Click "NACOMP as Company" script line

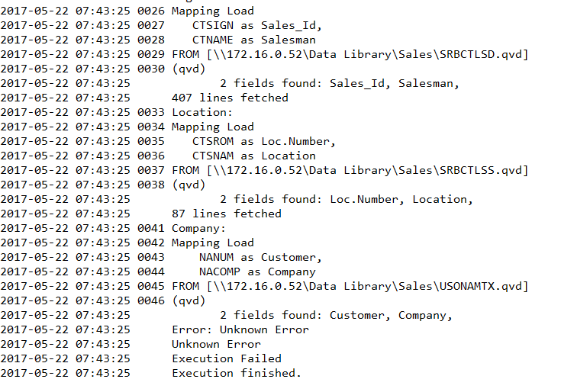pyautogui.click(x=257, y=272)
